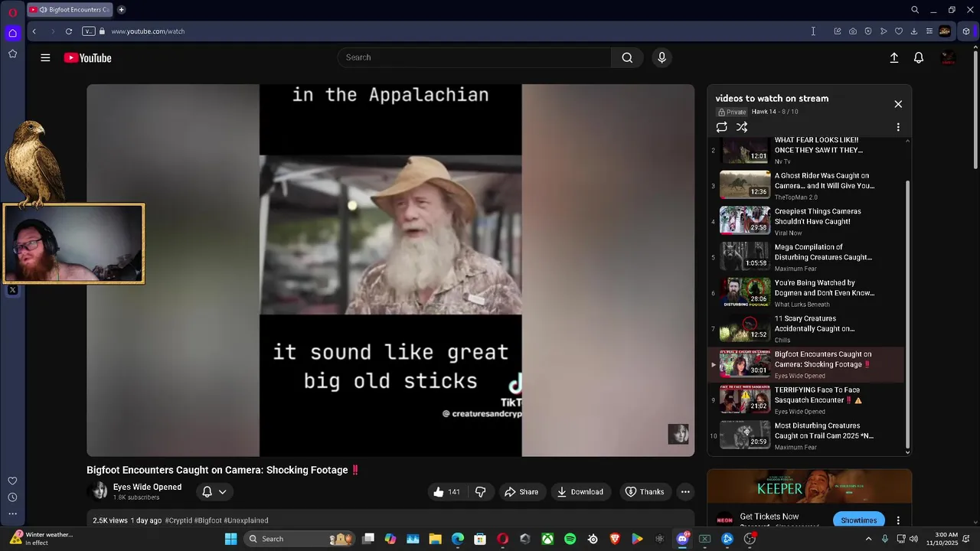Open the YouTube account avatar menu
The width and height of the screenshot is (980, 551).
[x=948, y=57]
